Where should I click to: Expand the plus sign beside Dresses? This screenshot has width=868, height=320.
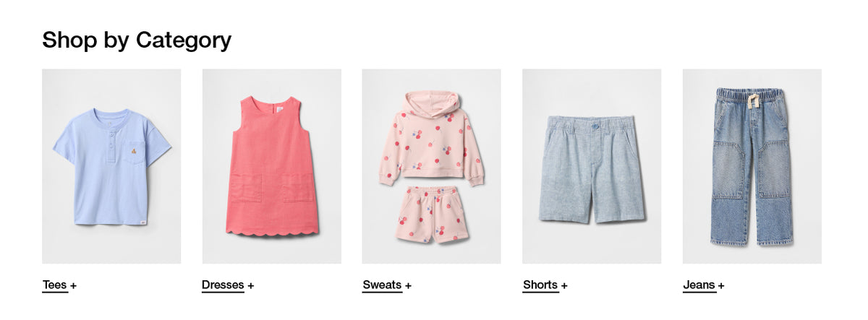pyautogui.click(x=251, y=285)
